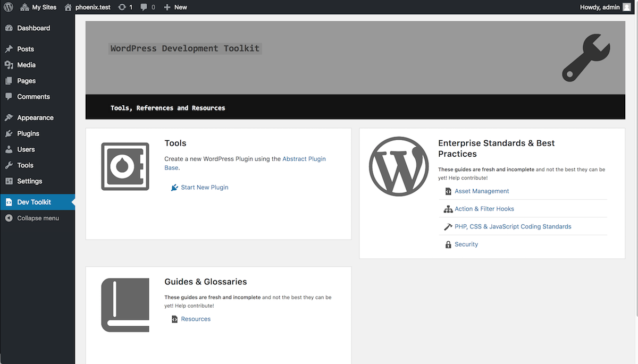Open the Settings menu item
The height and width of the screenshot is (364, 638).
(37, 181)
